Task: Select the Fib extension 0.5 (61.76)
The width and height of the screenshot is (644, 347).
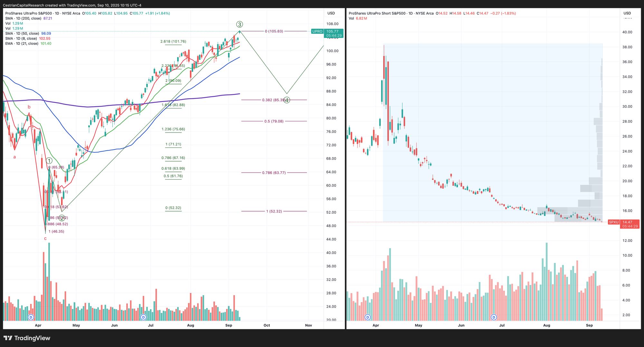Action: pyautogui.click(x=173, y=176)
